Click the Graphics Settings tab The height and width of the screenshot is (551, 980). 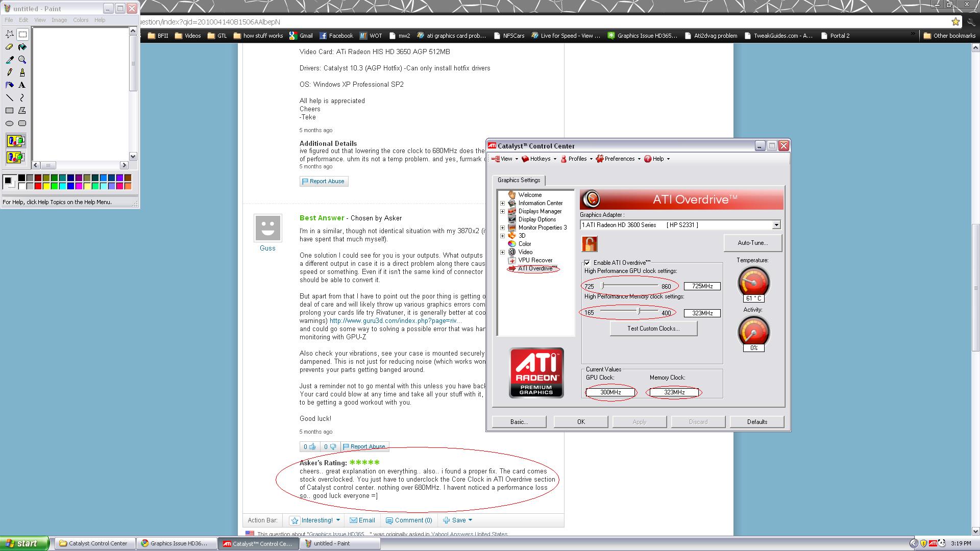[x=519, y=180]
